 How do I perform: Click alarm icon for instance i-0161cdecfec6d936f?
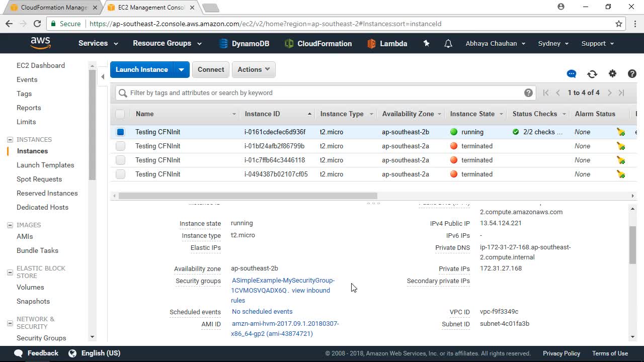click(621, 132)
